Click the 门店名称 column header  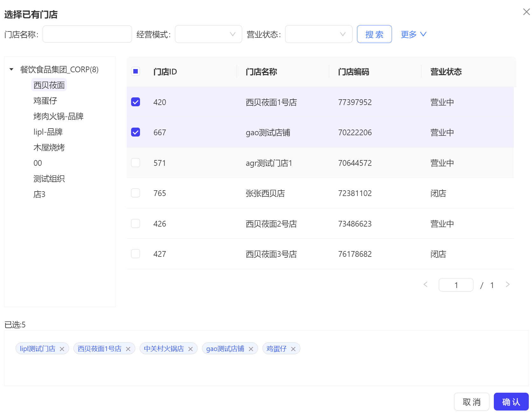pyautogui.click(x=261, y=72)
